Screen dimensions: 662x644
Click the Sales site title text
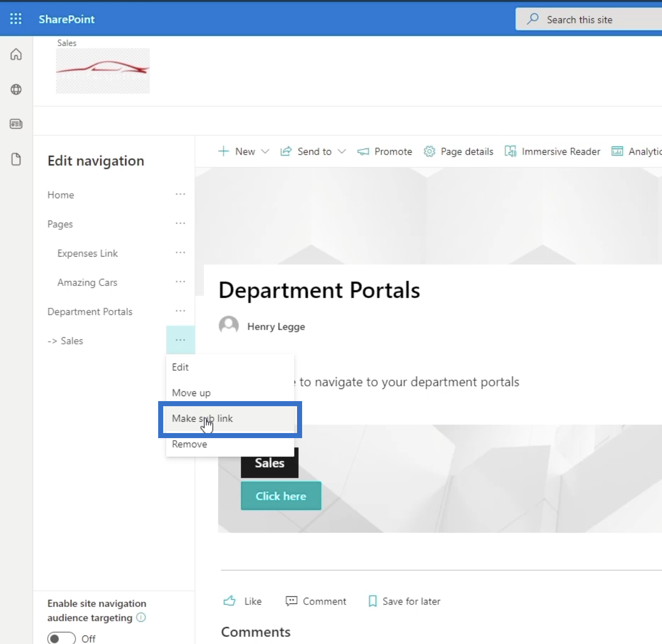pyautogui.click(x=67, y=43)
